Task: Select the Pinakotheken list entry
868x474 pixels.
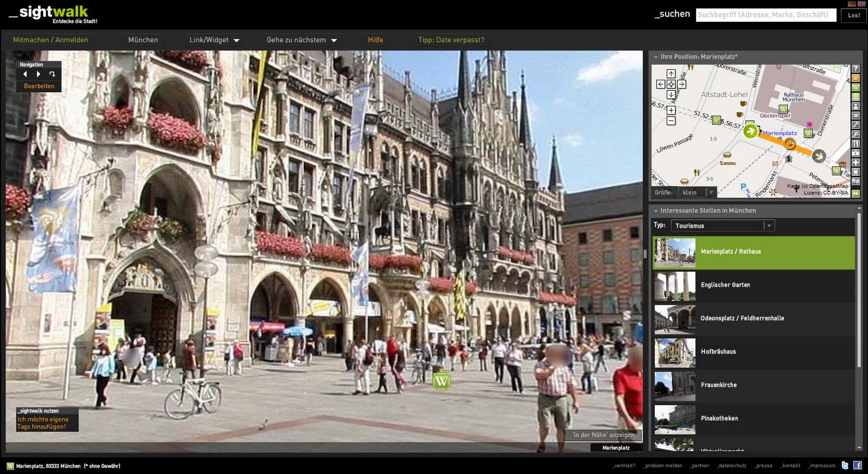Action: (754, 419)
